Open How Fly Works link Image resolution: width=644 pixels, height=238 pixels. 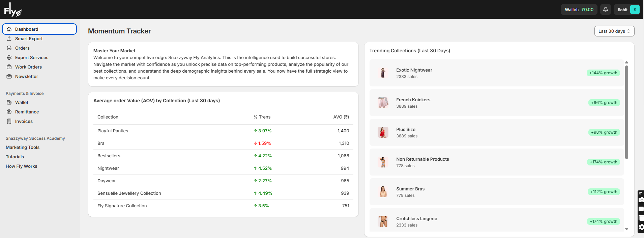tap(22, 166)
